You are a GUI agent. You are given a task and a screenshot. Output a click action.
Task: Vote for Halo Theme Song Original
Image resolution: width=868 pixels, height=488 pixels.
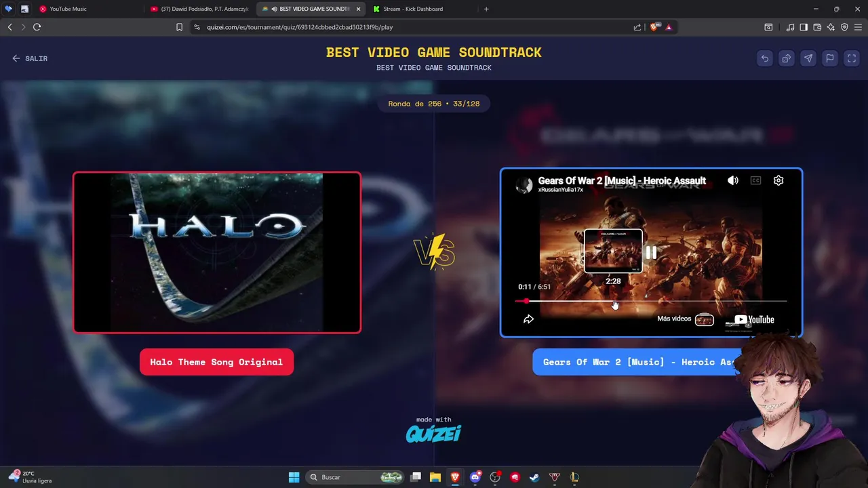[x=216, y=362]
